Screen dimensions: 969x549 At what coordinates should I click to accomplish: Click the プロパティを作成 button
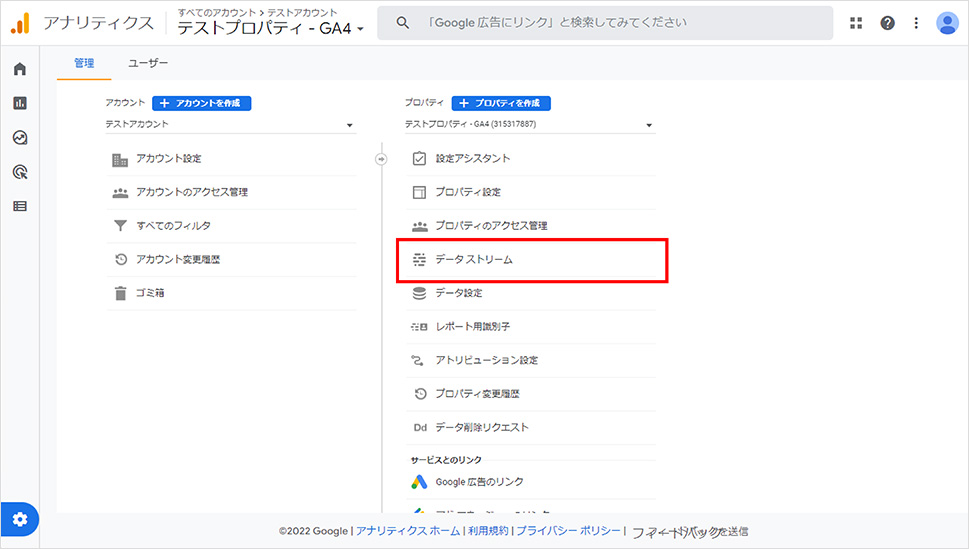tap(501, 103)
